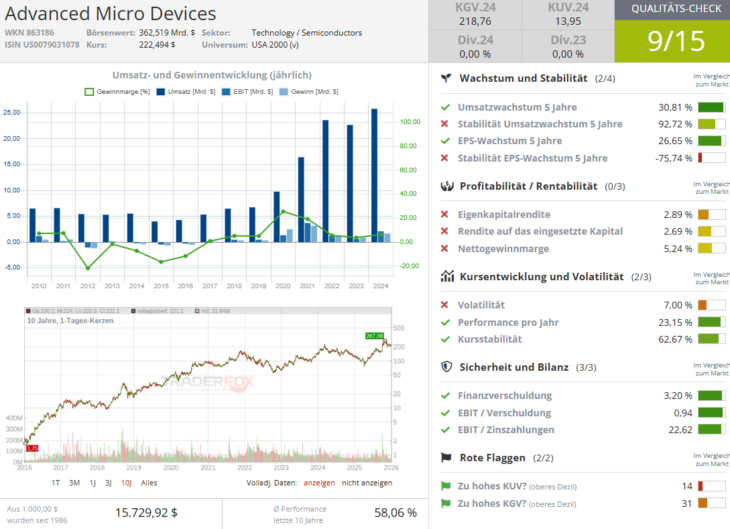
Task: Click red X beside Eigenkapitalrendite
Action: pyautogui.click(x=445, y=215)
